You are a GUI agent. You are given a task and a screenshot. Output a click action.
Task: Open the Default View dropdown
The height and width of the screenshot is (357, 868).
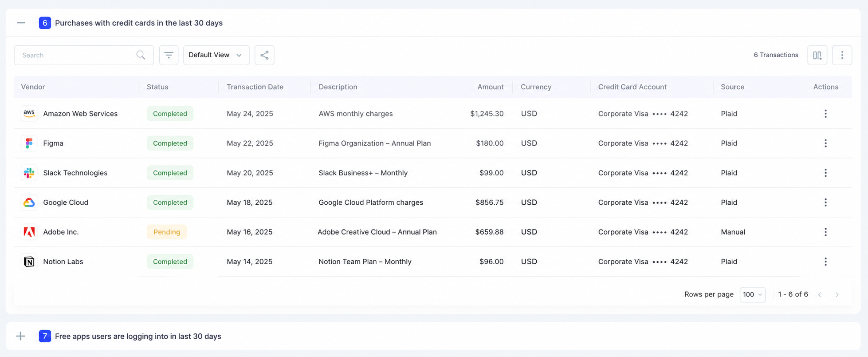(216, 55)
